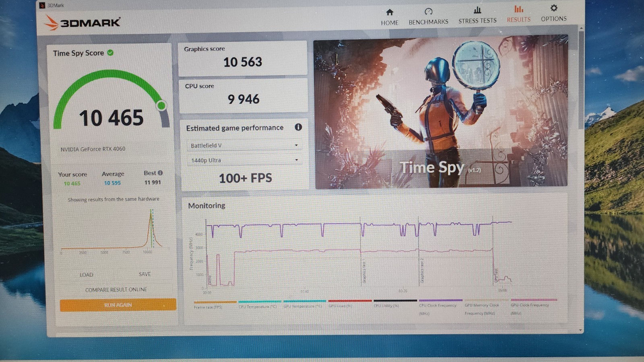The image size is (644, 362).
Task: Click the Estimated game performance info icon
Action: pos(298,127)
